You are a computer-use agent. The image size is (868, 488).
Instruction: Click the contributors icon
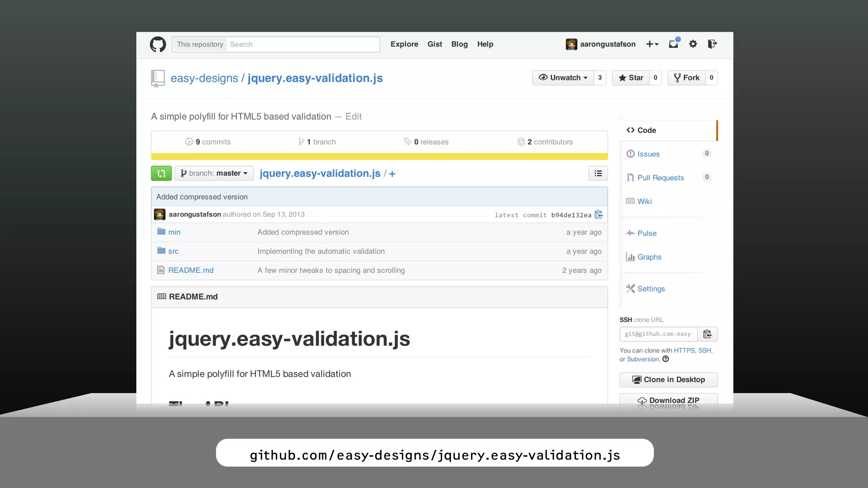point(521,141)
